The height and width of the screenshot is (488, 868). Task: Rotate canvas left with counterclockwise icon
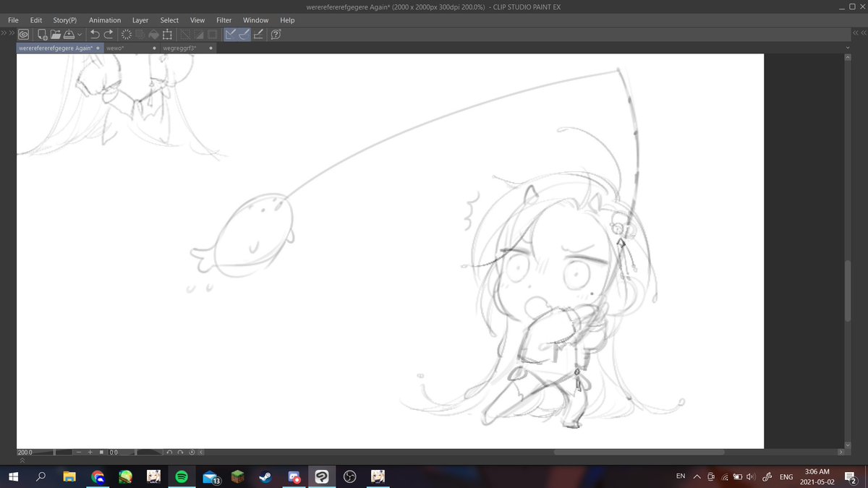(x=169, y=453)
